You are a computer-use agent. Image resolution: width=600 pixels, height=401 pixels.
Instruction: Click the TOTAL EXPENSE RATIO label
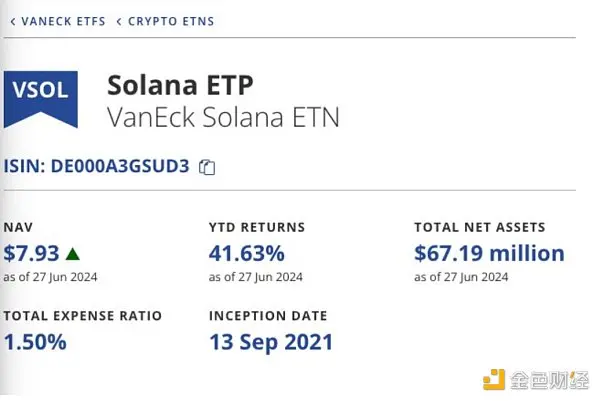point(82,316)
